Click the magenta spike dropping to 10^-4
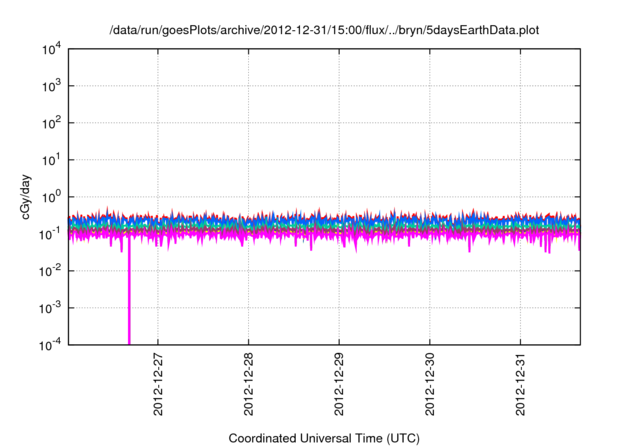 [129, 300]
